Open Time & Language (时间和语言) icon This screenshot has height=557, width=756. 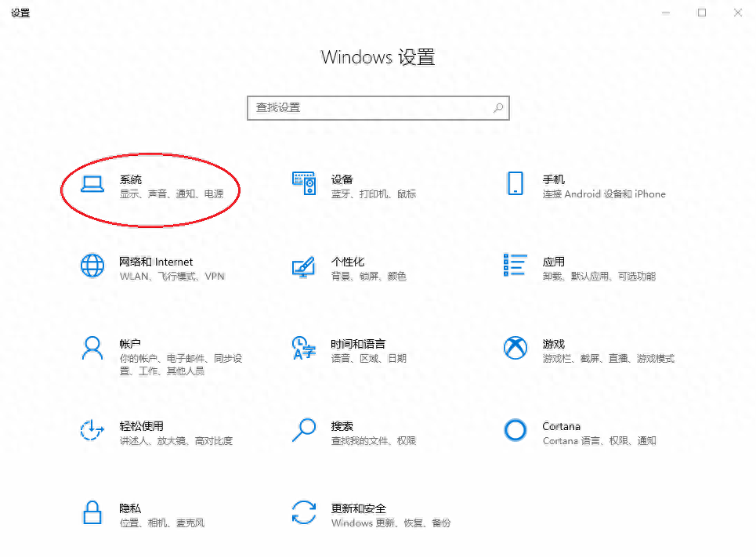(303, 348)
